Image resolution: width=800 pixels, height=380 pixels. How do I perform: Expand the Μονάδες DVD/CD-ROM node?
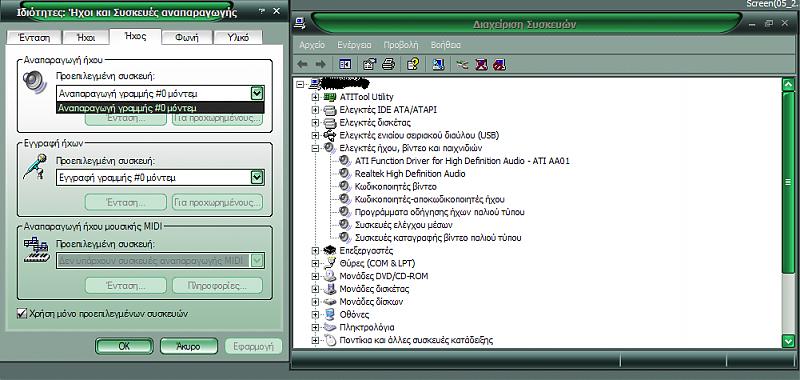(315, 276)
